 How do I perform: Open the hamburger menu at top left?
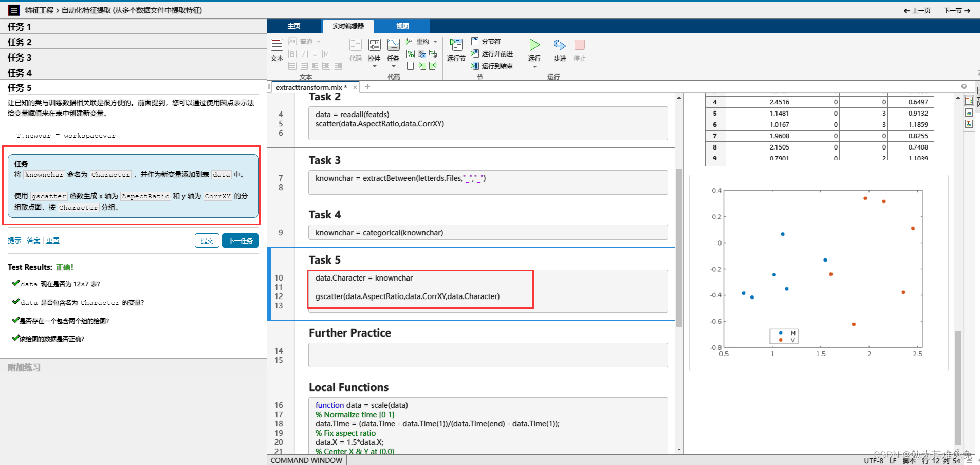[x=14, y=10]
